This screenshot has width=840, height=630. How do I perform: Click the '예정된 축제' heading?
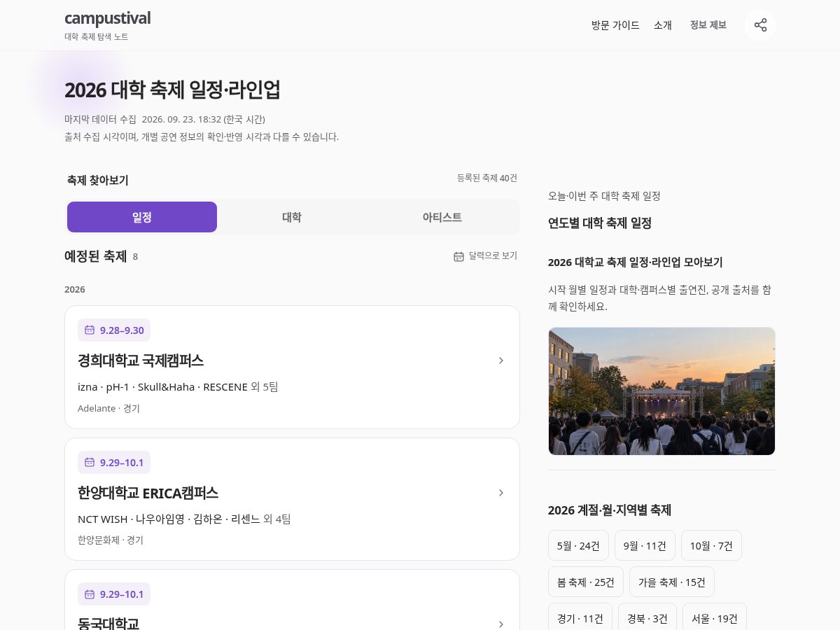pyautogui.click(x=95, y=256)
